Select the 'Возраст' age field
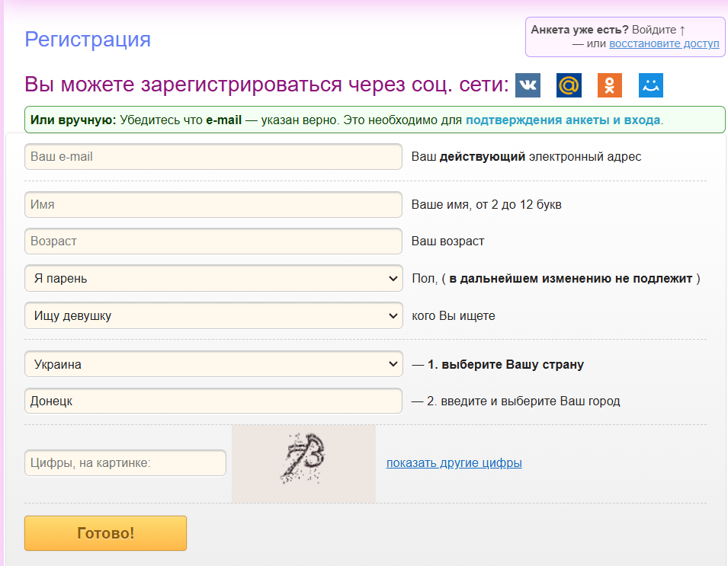This screenshot has width=728, height=566. [x=213, y=241]
